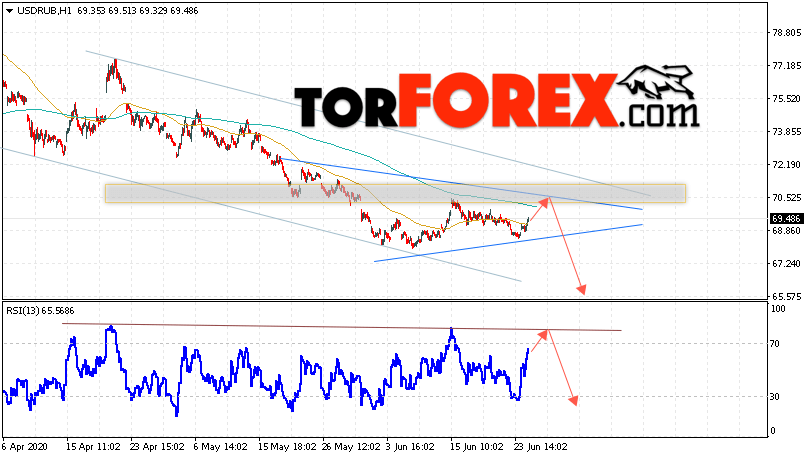This screenshot has height=458, width=808.
Task: Select the 26 May 12:02 time label
Action: 351,447
